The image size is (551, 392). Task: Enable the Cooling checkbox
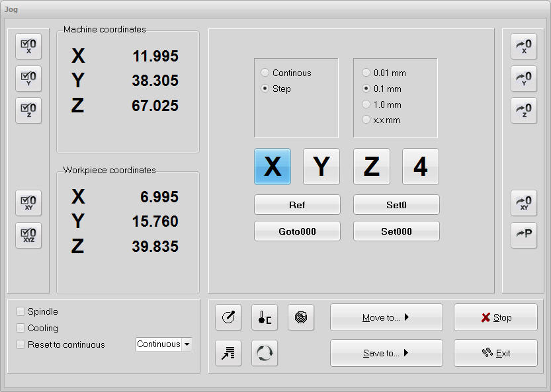pos(21,328)
